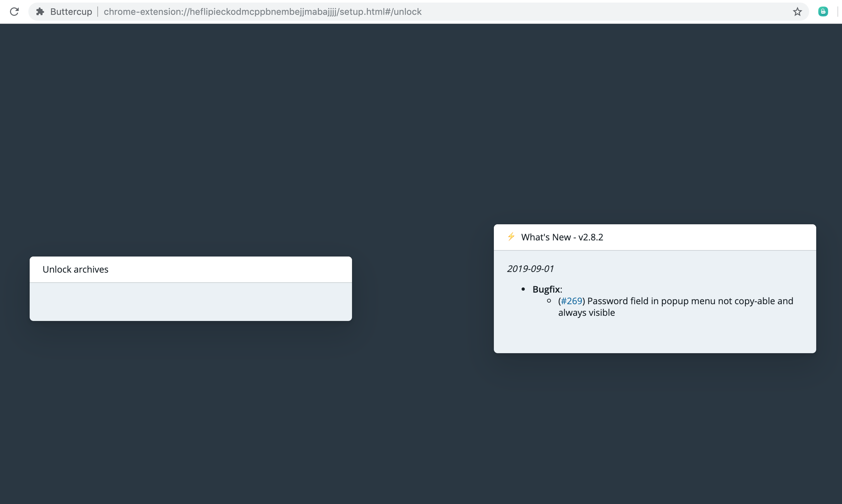Click the Unlock archives heading
This screenshot has height=504, width=842.
75,269
